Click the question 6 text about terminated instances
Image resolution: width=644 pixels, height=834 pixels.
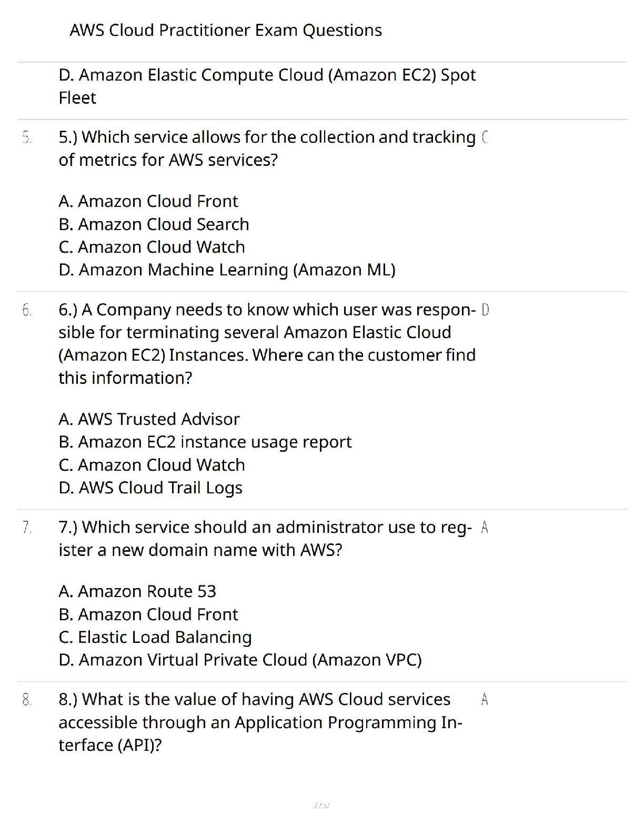(x=267, y=343)
